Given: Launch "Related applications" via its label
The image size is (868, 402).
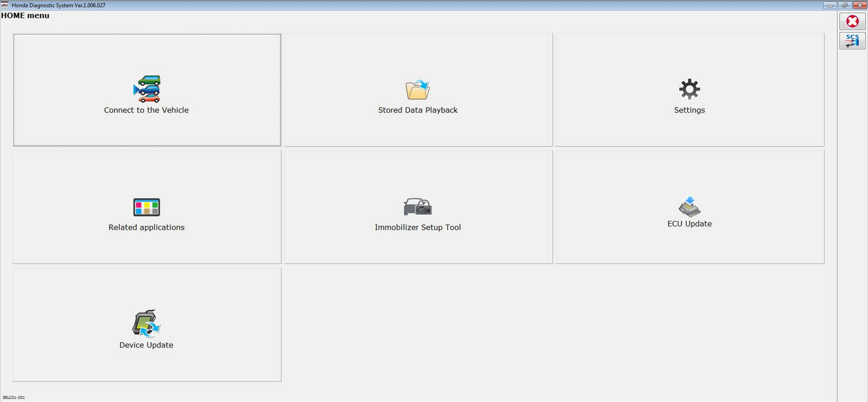Looking at the screenshot, I should (x=146, y=228).
